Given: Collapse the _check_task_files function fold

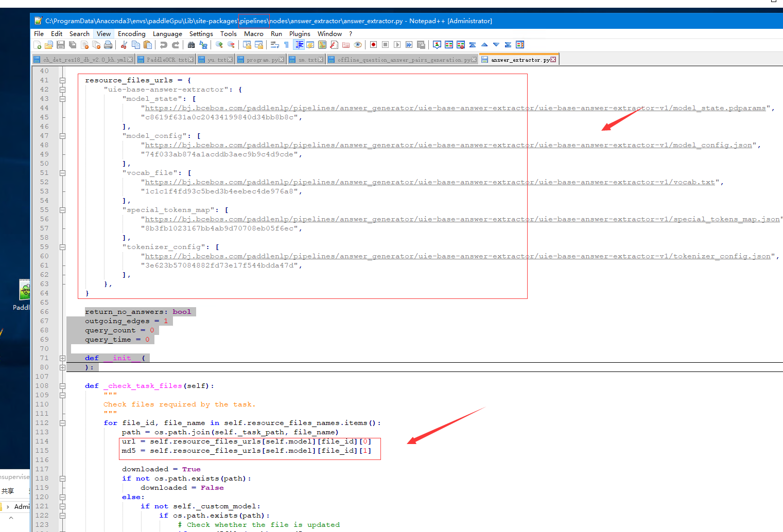Looking at the screenshot, I should point(62,385).
